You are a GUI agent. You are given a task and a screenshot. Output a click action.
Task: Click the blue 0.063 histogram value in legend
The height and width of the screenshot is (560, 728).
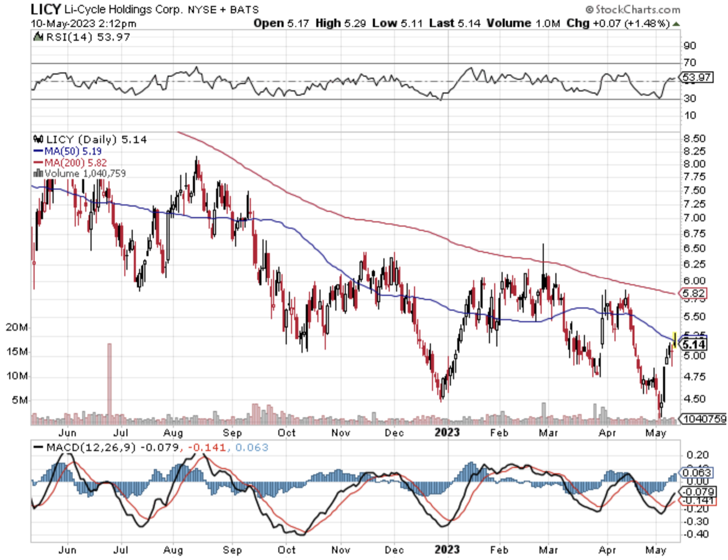tap(252, 448)
